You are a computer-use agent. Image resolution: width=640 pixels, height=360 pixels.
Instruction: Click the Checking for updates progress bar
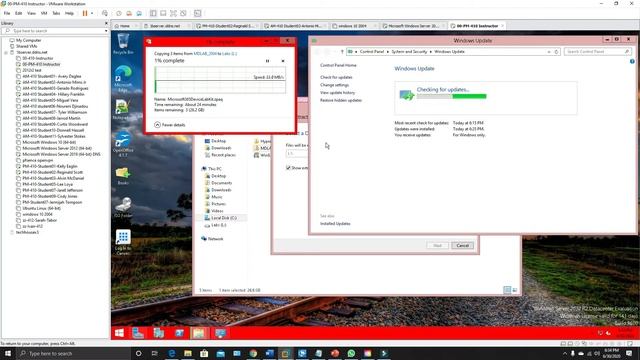coord(451,96)
